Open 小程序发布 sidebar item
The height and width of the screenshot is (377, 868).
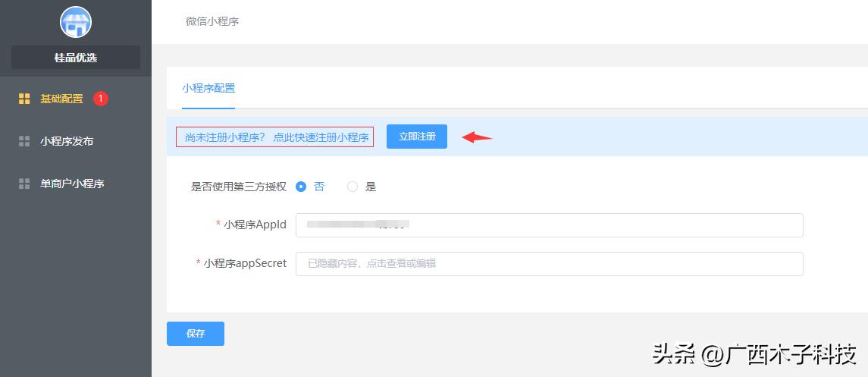(x=67, y=141)
